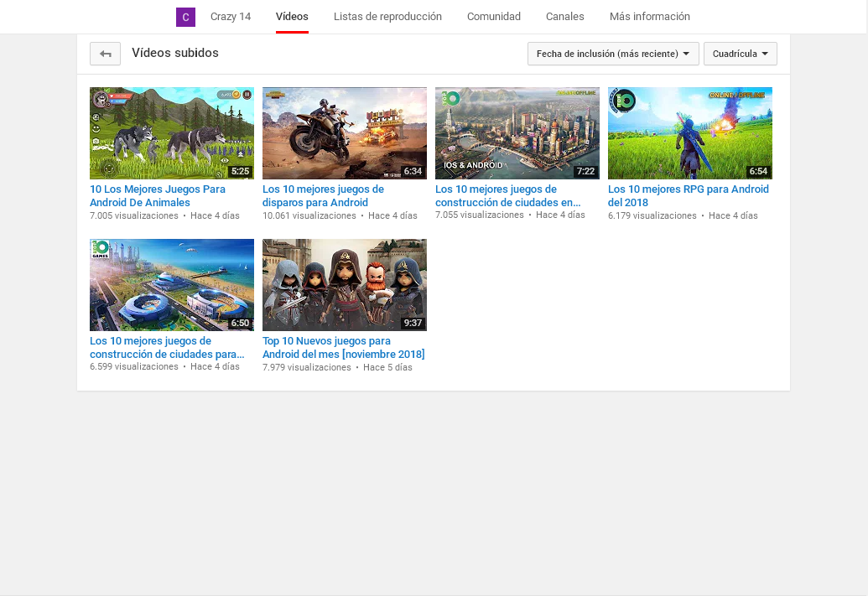868x596 pixels.
Task: Open the Assassin's Creed characters thumbnail
Action: click(345, 285)
